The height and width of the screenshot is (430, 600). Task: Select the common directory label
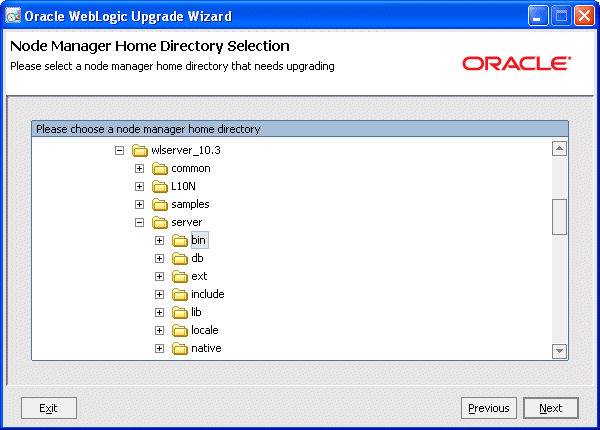point(191,168)
